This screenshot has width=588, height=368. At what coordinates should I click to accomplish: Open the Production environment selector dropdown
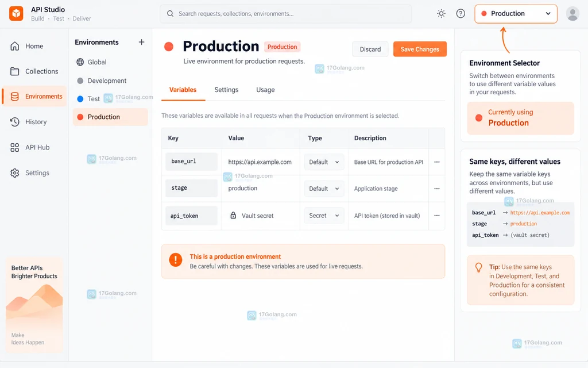(x=516, y=14)
